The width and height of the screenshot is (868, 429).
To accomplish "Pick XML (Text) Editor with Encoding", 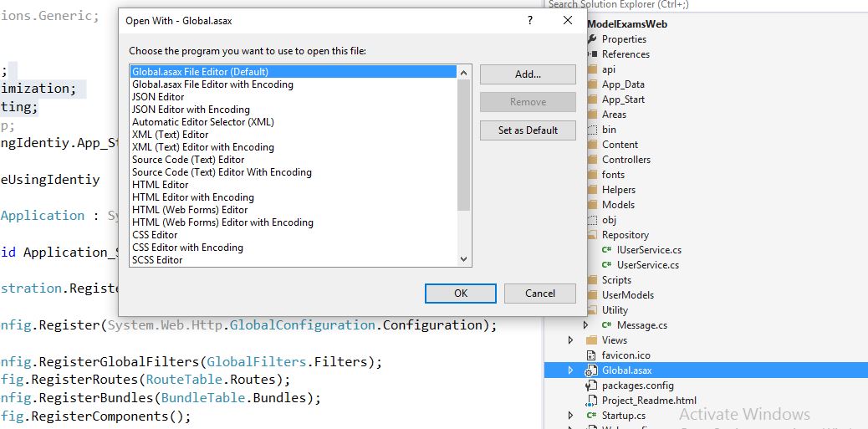I will [x=203, y=147].
